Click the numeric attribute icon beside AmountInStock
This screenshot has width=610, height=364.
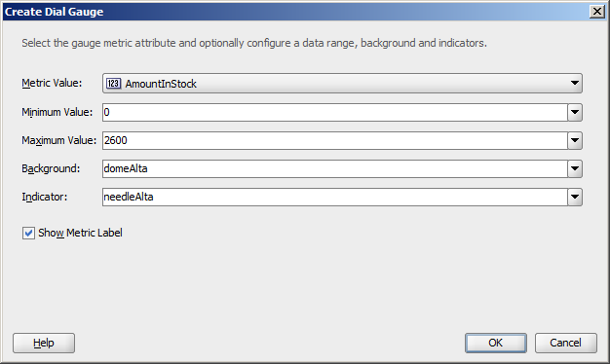point(114,84)
